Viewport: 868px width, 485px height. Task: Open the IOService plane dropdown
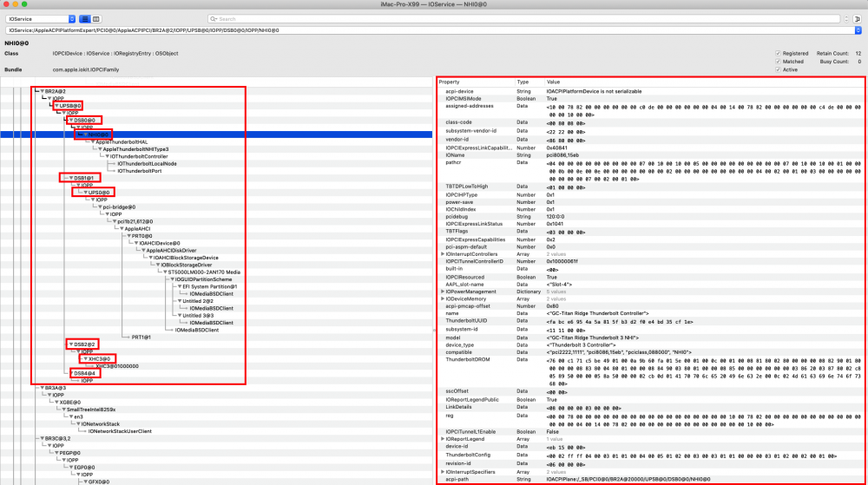pyautogui.click(x=41, y=19)
